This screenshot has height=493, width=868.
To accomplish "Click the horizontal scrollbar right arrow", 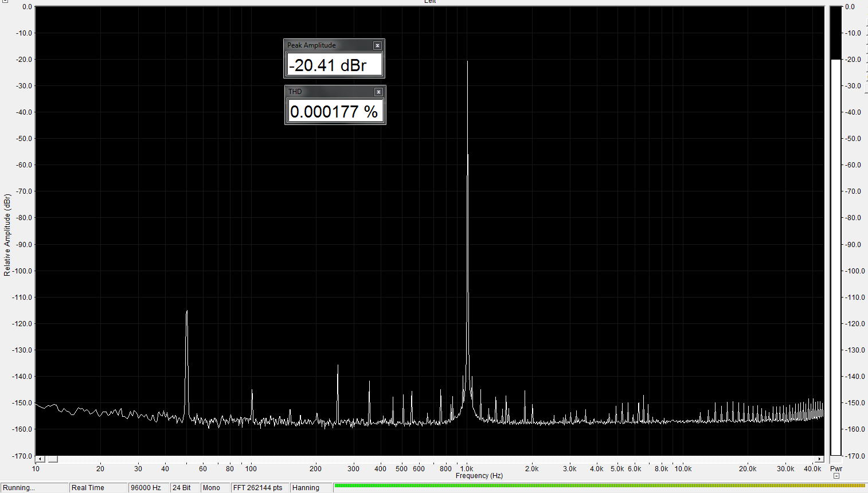I will coord(820,459).
